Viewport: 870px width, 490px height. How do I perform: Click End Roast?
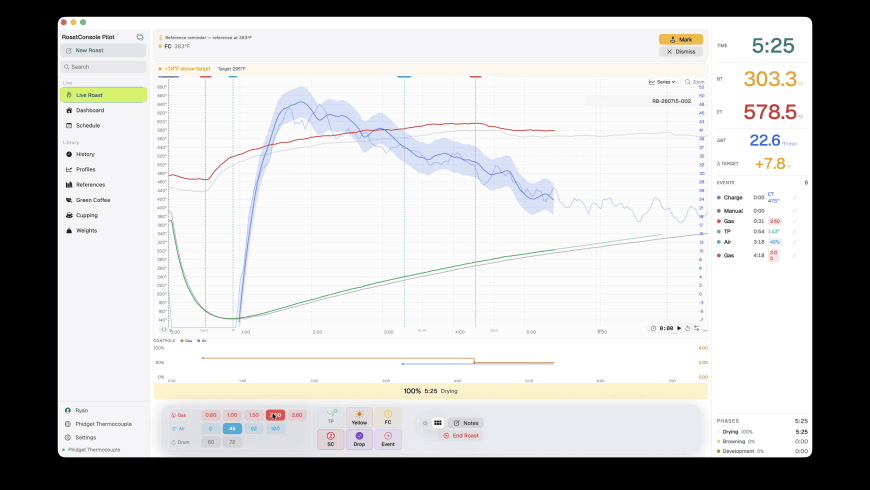tap(461, 436)
